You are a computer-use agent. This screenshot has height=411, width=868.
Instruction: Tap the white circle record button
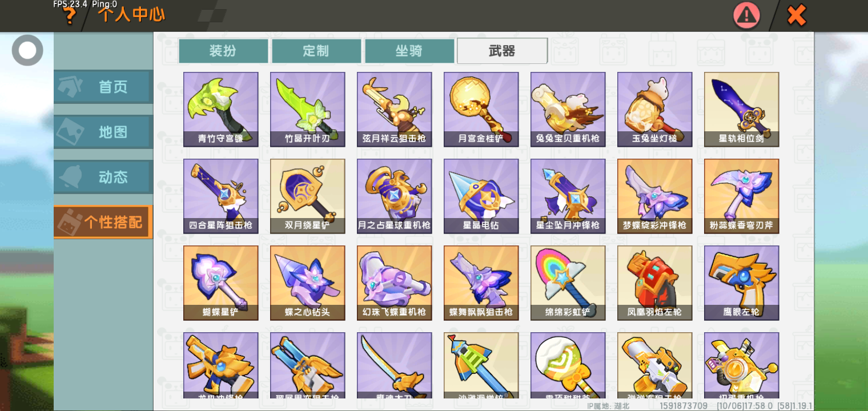coord(27,50)
